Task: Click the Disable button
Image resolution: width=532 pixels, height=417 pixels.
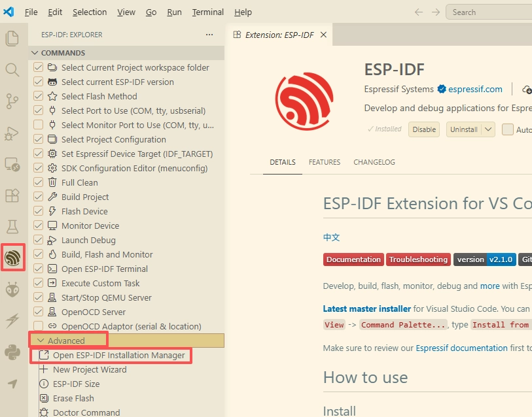Action: click(424, 129)
